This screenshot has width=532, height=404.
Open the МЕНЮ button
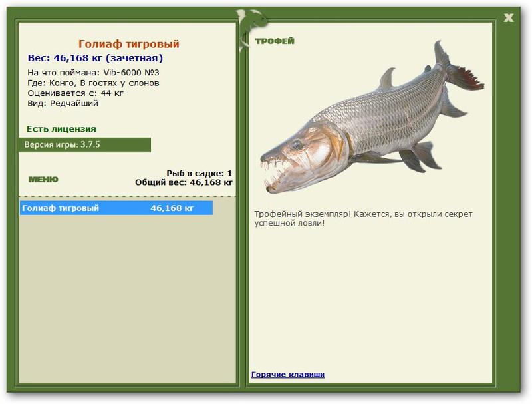(x=43, y=179)
